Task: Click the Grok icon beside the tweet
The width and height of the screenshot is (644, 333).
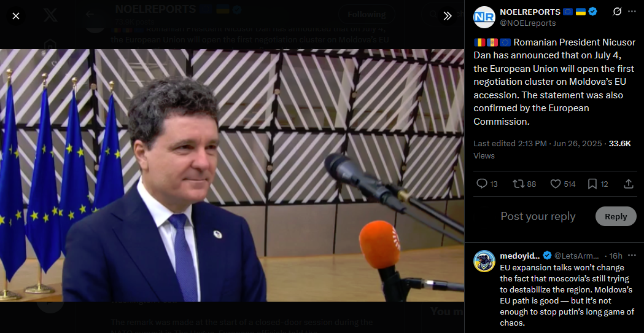Action: point(617,12)
